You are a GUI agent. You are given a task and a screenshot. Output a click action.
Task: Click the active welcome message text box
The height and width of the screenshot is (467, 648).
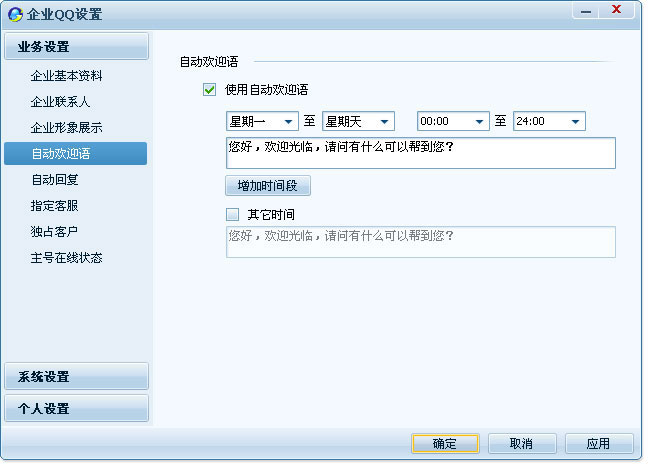point(421,153)
